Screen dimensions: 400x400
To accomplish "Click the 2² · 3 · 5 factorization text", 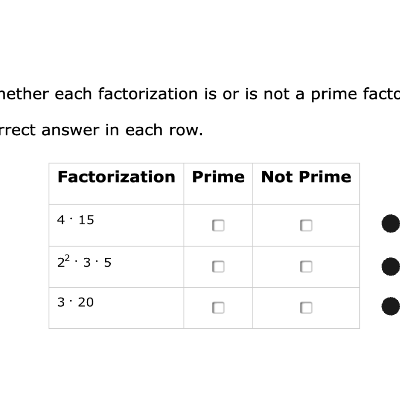I will pos(84,262).
